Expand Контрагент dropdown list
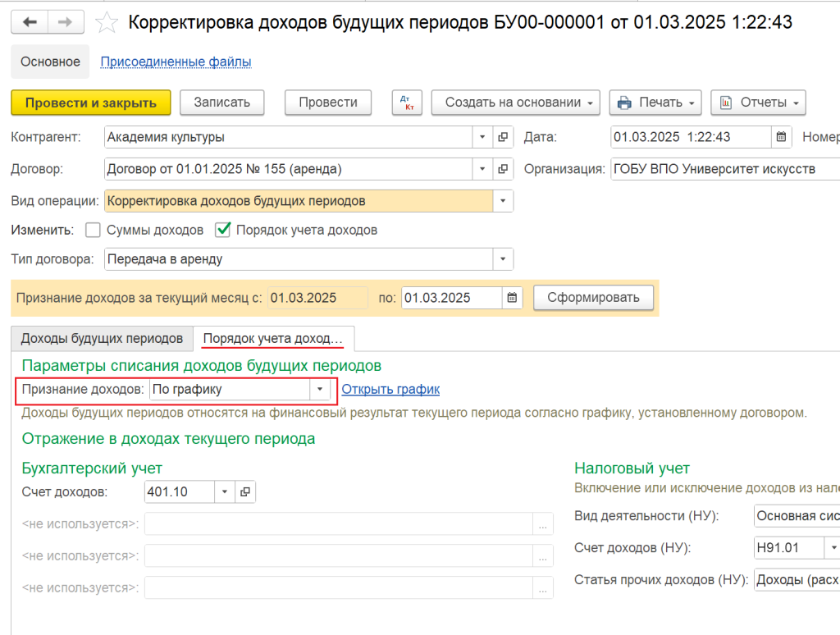Image resolution: width=840 pixels, height=635 pixels. [x=482, y=137]
